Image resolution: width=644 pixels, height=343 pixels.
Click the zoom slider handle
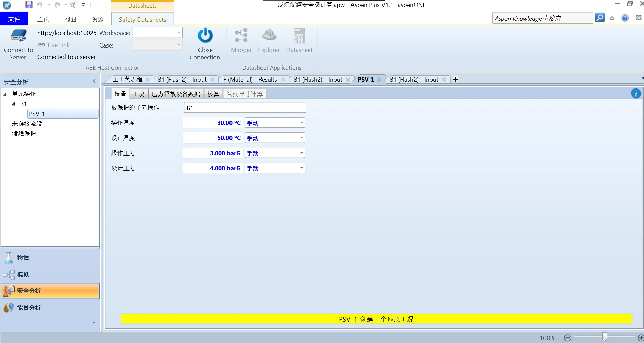pos(605,337)
